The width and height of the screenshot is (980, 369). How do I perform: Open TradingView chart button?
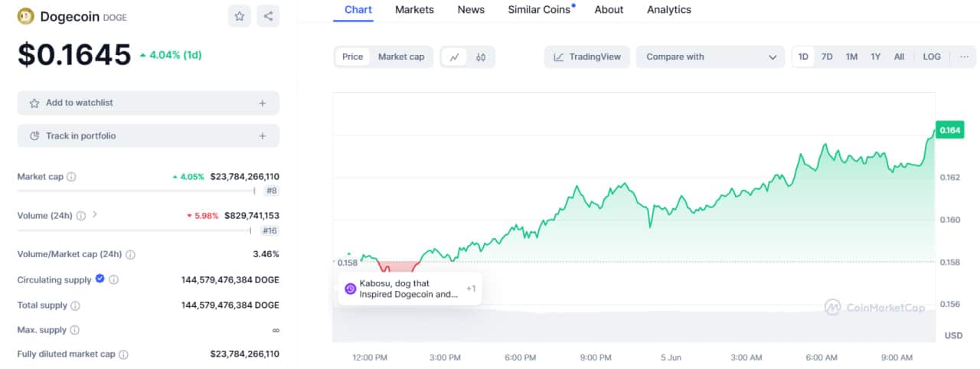pos(587,57)
